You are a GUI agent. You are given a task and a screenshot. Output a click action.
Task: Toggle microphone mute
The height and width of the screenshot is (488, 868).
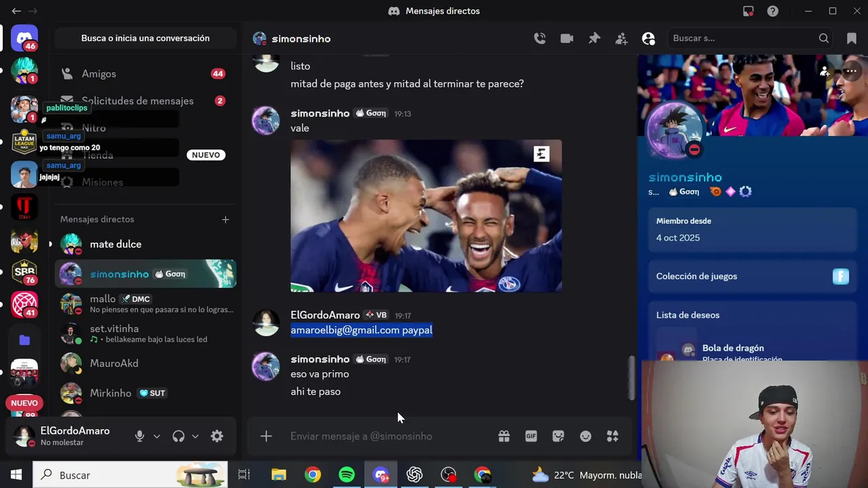140,436
